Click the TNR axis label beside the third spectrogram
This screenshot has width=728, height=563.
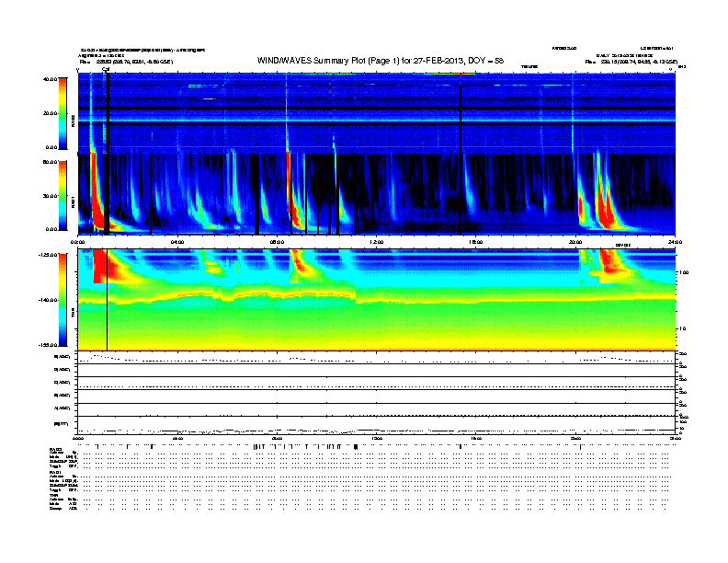[73, 314]
